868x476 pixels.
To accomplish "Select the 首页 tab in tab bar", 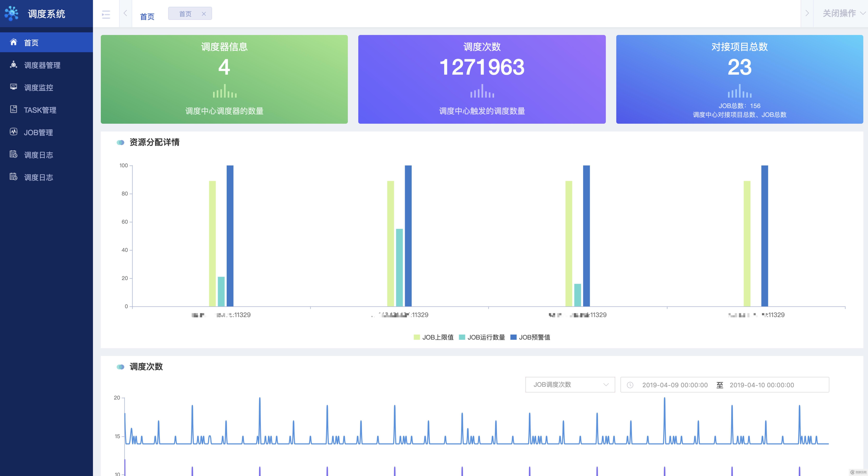I will pos(185,14).
